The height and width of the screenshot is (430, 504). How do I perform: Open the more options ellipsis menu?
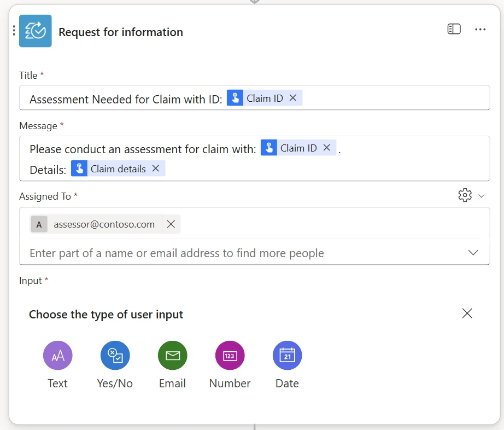(x=480, y=29)
